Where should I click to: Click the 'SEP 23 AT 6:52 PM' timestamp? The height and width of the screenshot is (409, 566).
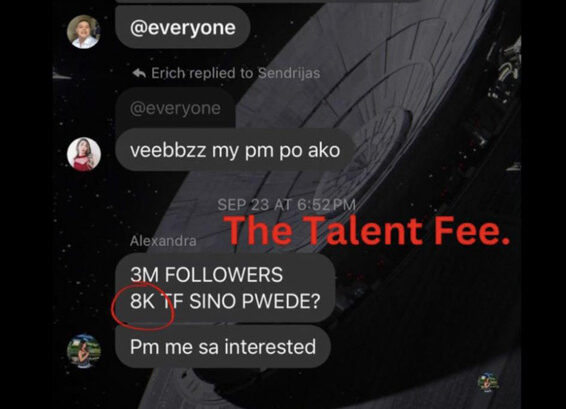click(287, 205)
